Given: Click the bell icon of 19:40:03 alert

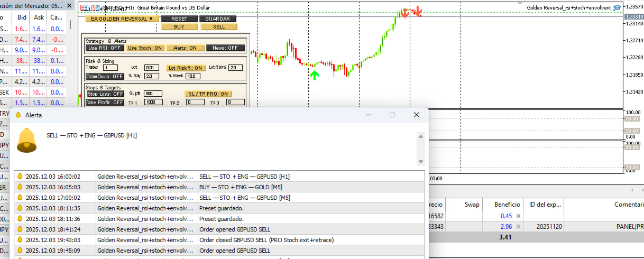Looking at the screenshot, I should coord(20,239).
